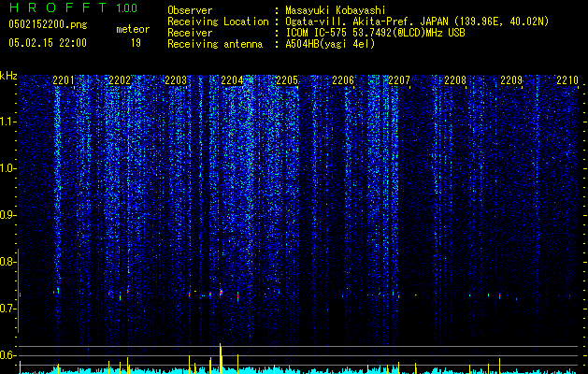
Task: Click the A504HB(yagi 4el) antenna text
Action: click(x=330, y=44)
